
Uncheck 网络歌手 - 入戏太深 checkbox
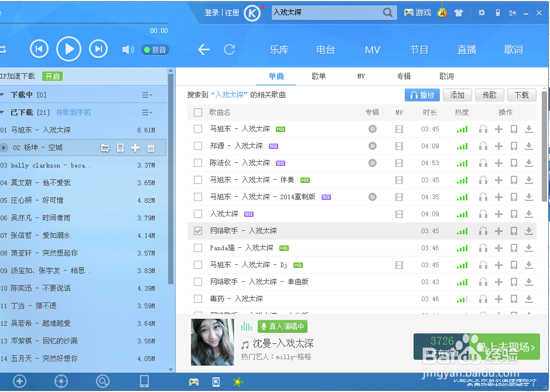(x=198, y=231)
